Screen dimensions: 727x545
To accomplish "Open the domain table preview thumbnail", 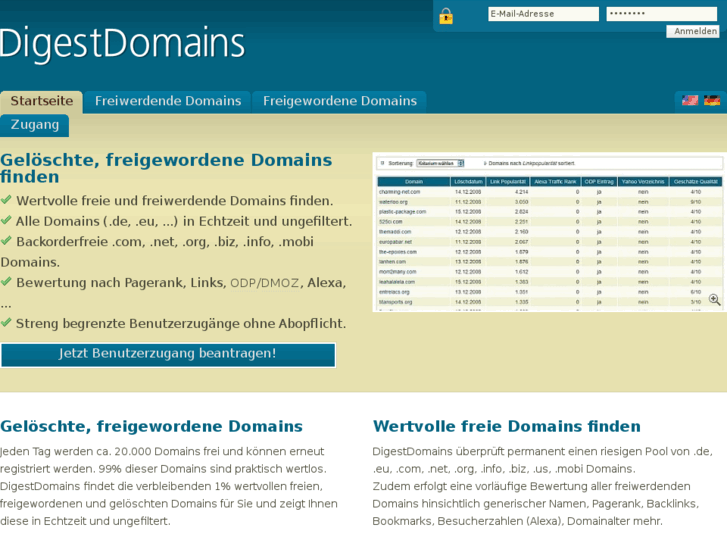I will pyautogui.click(x=549, y=232).
